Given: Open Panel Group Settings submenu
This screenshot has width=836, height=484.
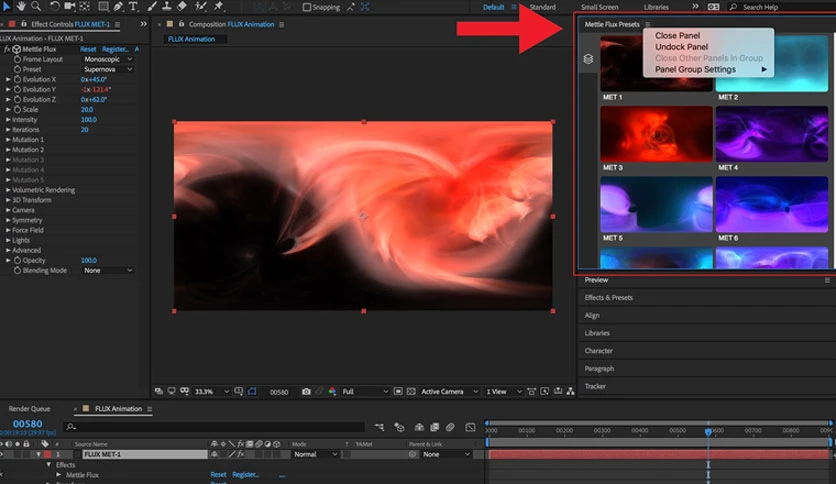Looking at the screenshot, I should 710,69.
